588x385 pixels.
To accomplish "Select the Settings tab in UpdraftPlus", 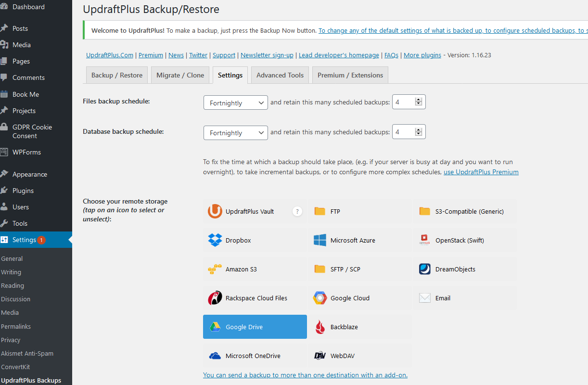I will click(x=230, y=75).
